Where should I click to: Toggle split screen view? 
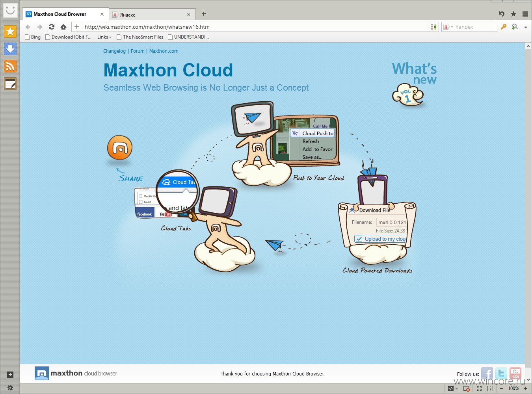tap(490, 388)
